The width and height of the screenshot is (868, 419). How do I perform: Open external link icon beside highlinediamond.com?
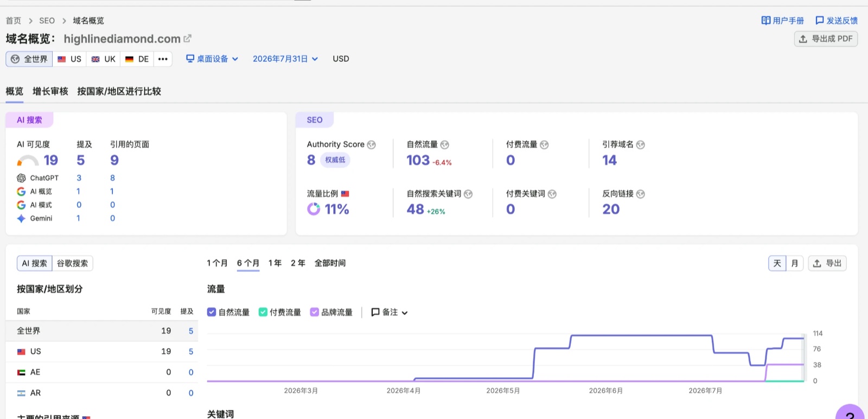click(188, 39)
